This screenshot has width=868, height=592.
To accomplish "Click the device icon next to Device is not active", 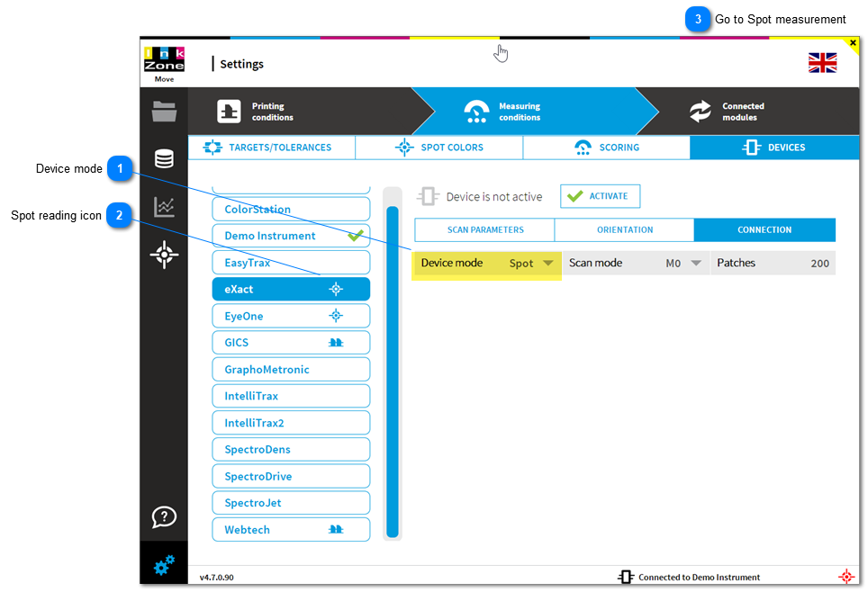I will (x=428, y=196).
